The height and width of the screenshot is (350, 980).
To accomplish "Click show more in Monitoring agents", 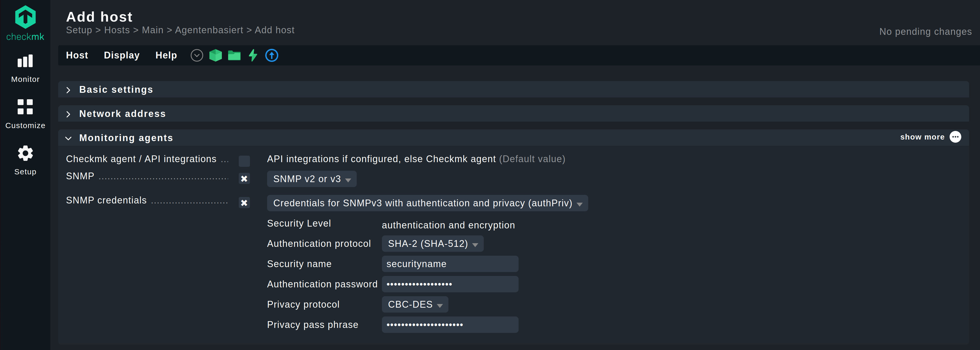I will [930, 137].
